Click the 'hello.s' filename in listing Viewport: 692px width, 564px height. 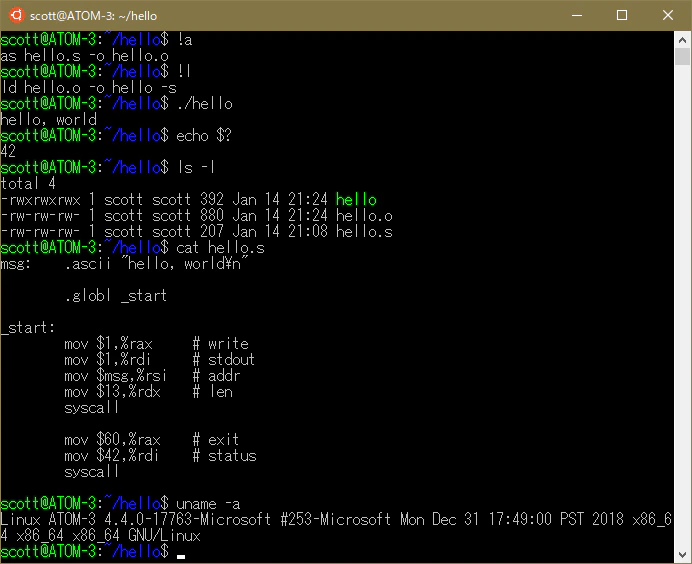(x=364, y=232)
